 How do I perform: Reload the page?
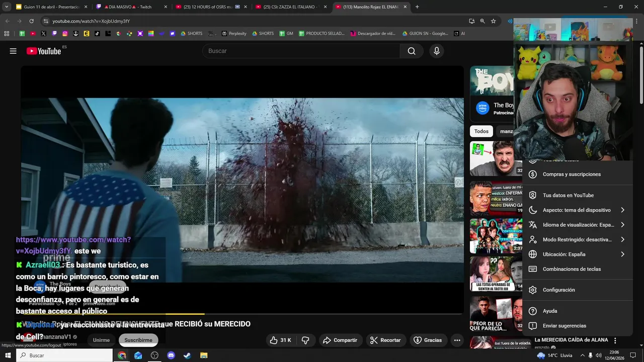[31, 21]
